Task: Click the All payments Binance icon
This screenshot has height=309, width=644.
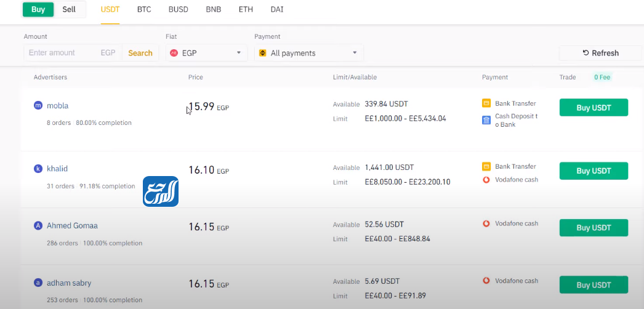Action: pyautogui.click(x=263, y=53)
